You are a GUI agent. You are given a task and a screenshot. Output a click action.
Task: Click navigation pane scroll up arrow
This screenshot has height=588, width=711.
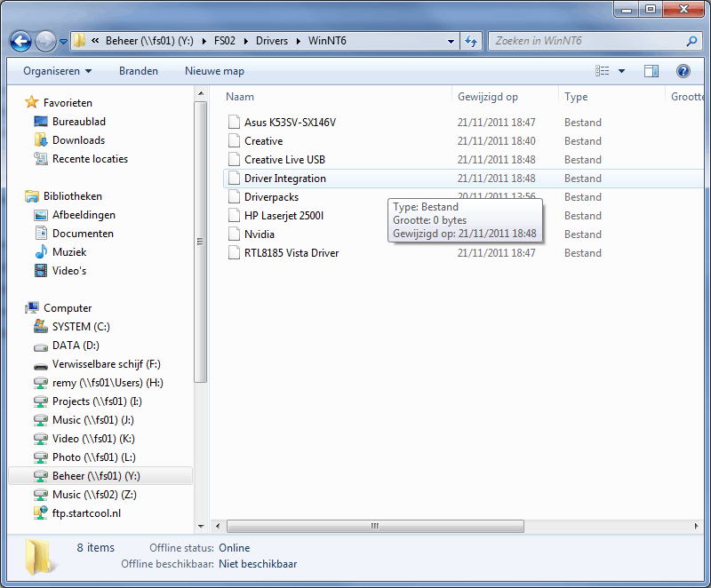pos(201,94)
